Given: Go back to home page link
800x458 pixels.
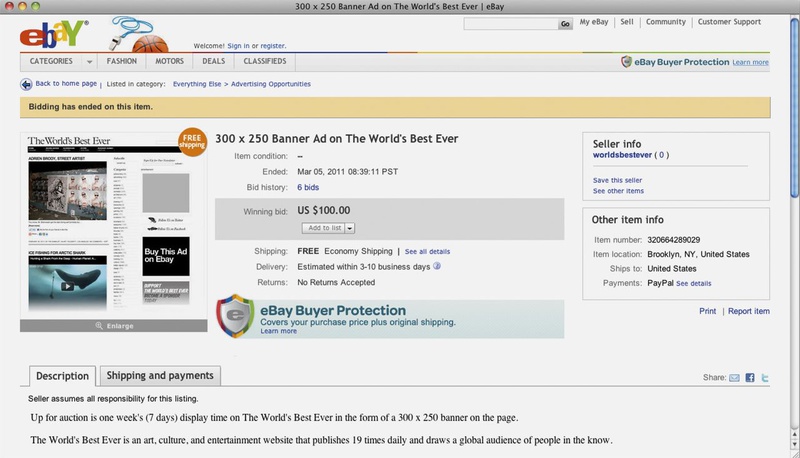Looking at the screenshot, I should [x=66, y=84].
